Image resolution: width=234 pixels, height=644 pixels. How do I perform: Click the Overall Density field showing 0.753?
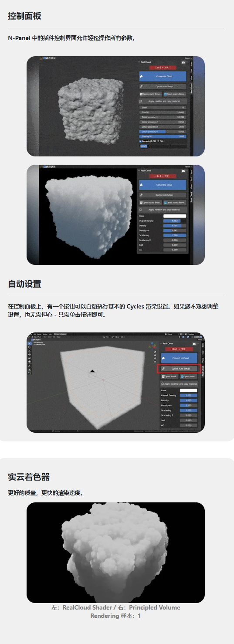[x=175, y=221]
